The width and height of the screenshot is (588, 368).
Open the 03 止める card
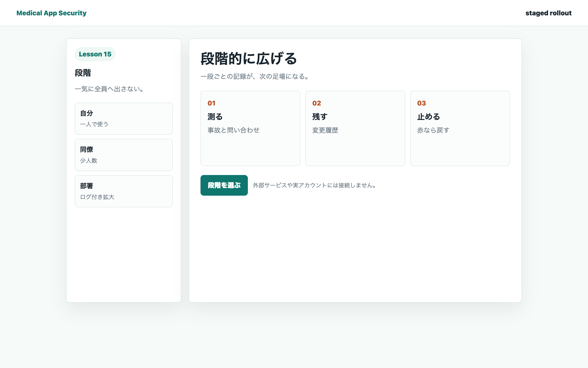tap(460, 128)
